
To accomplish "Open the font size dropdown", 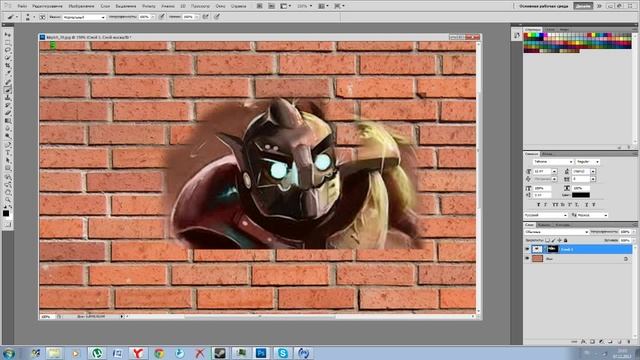I will point(554,171).
